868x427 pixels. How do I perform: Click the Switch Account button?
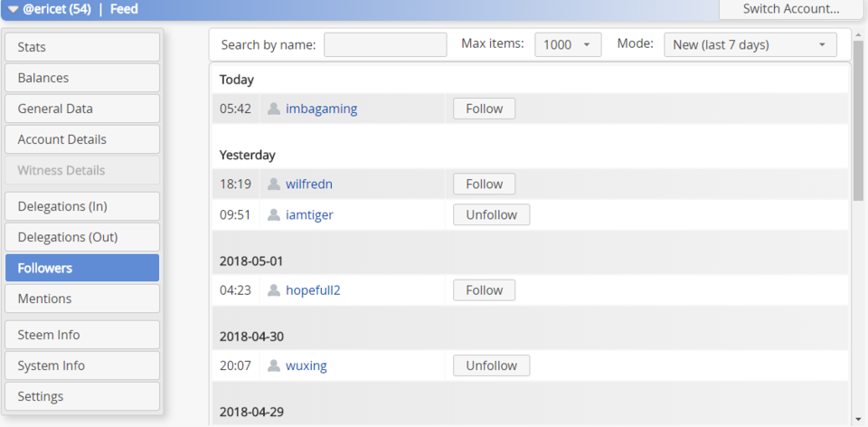click(x=790, y=9)
